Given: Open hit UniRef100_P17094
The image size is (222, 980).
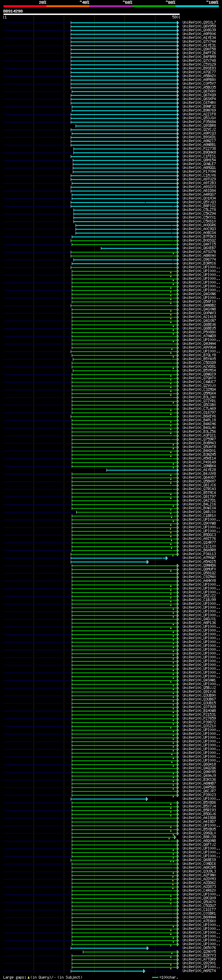Looking at the screenshot, I should click(x=199, y=172).
